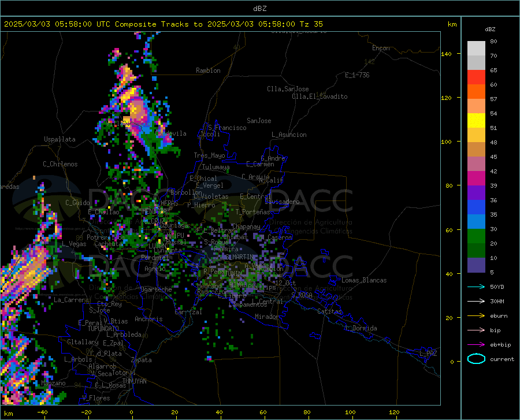Click the 'SanJose' map label
The height and width of the screenshot is (420, 520).
coord(259,121)
